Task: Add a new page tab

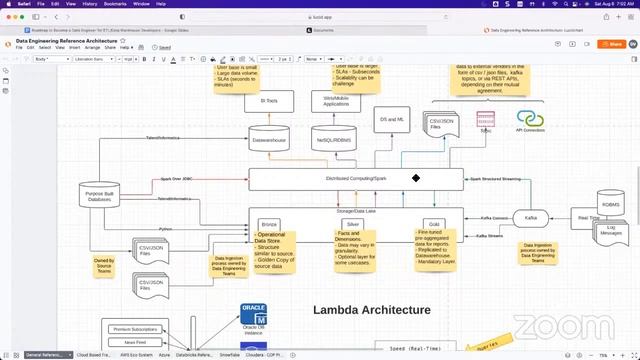Action: point(293,355)
